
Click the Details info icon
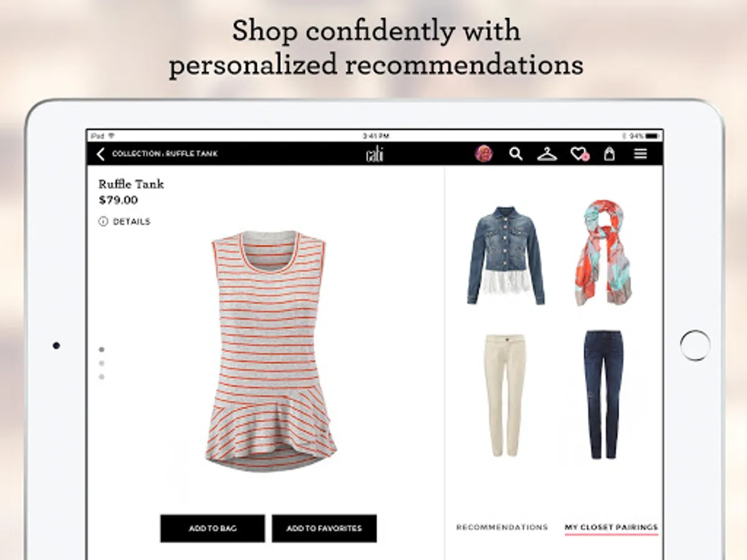tap(103, 222)
